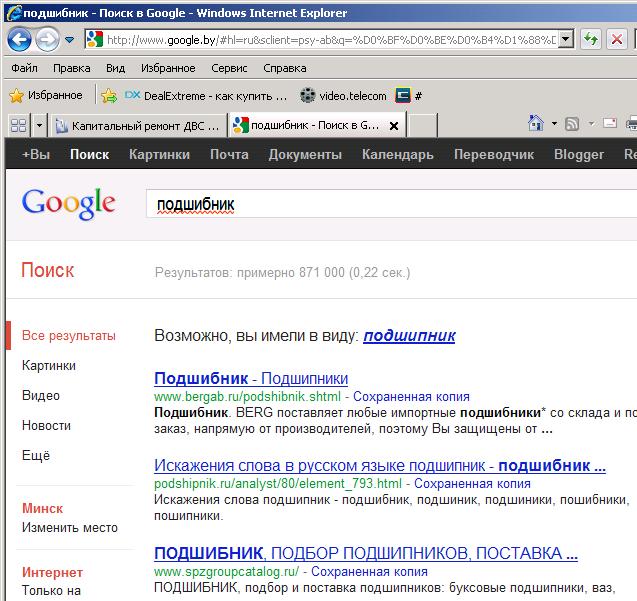This screenshot has width=637, height=601.
Task: Open Картинки in Google top bar
Action: [x=159, y=154]
